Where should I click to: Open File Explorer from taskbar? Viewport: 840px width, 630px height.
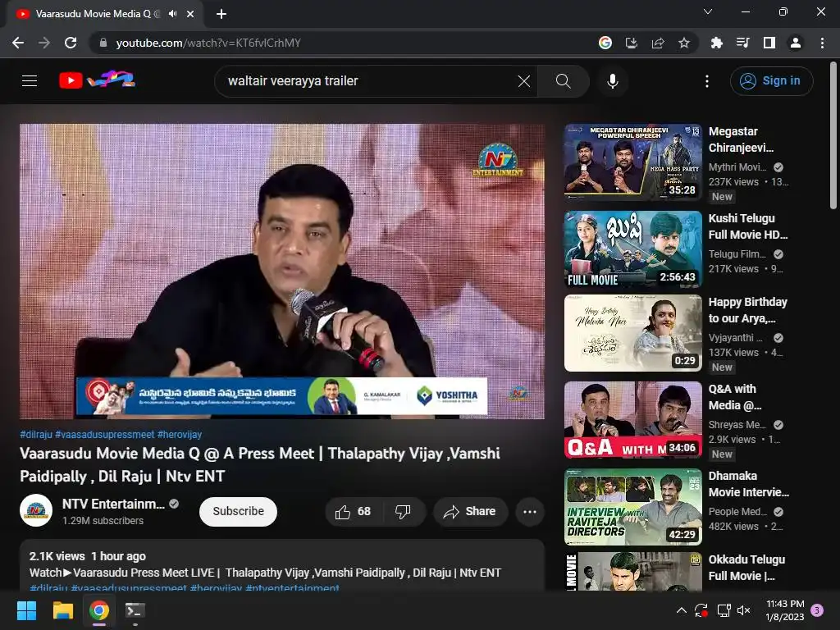tap(62, 610)
